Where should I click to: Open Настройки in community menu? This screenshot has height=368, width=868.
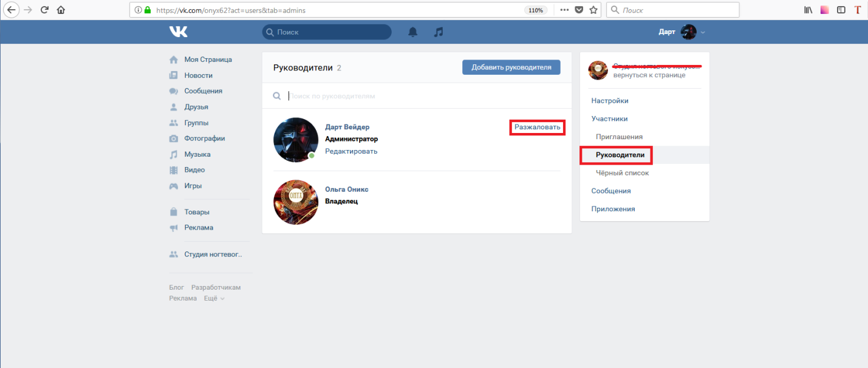click(610, 101)
